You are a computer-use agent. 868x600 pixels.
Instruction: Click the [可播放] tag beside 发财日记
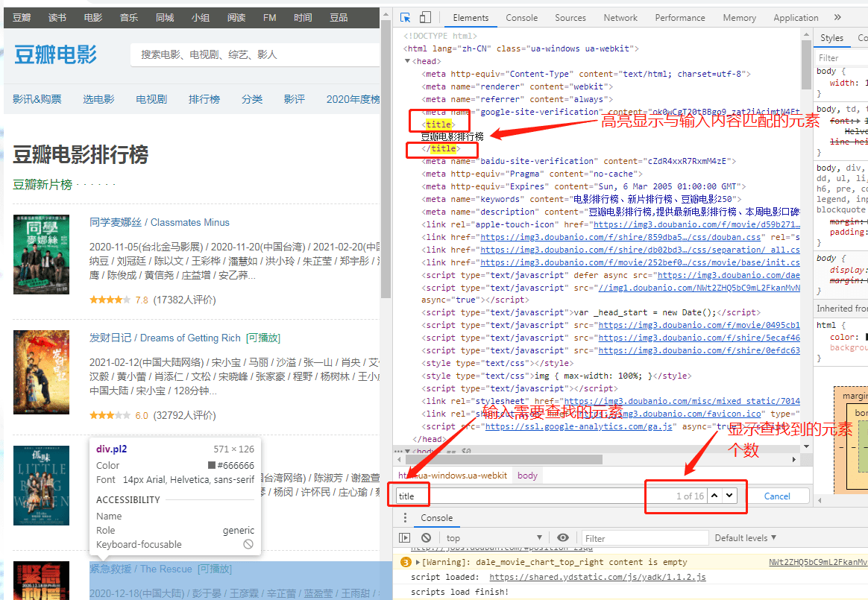(263, 338)
